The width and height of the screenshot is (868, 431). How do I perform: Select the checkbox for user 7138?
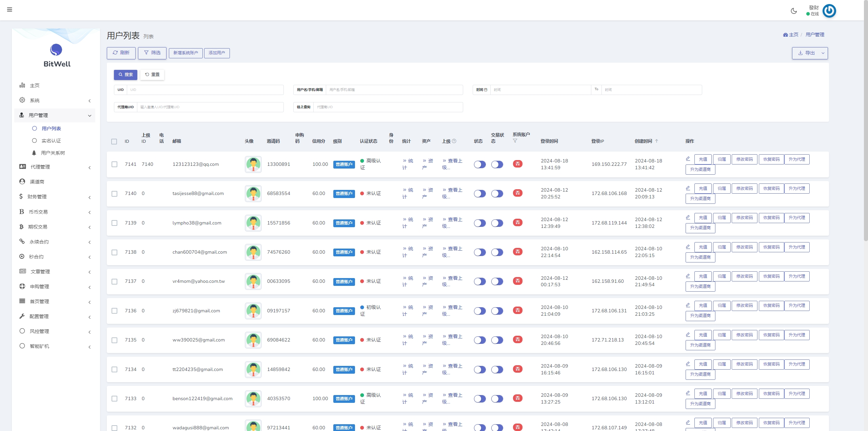point(115,252)
